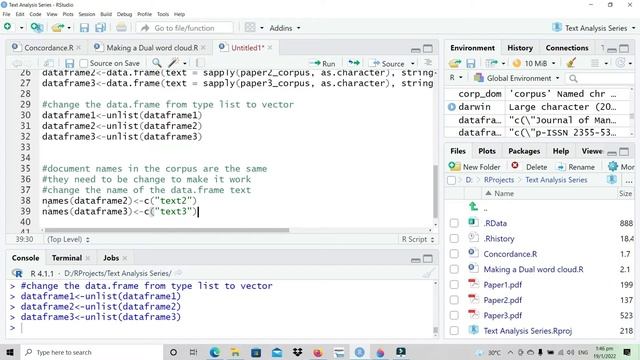Viewport: 640px width, 360px height.
Task: Open the Paper1.pdf file link
Action: pyautogui.click(x=502, y=285)
